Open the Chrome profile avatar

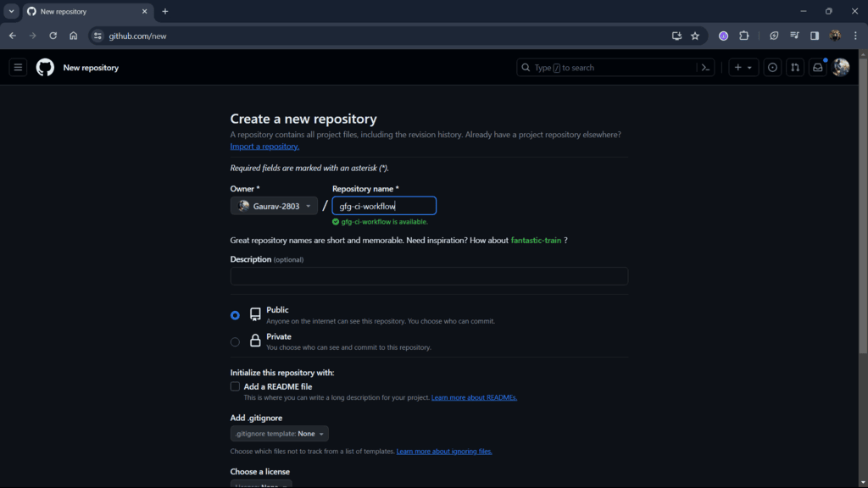coord(835,36)
